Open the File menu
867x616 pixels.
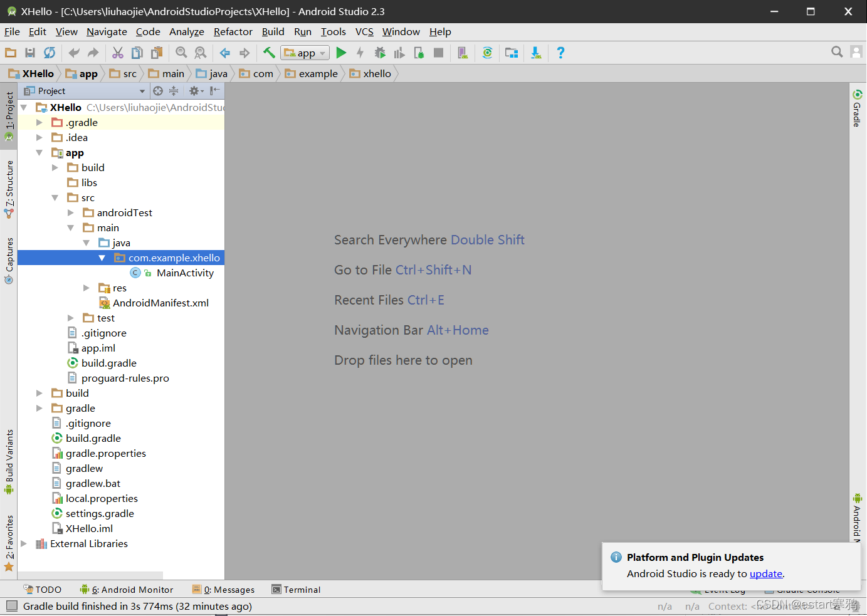12,31
